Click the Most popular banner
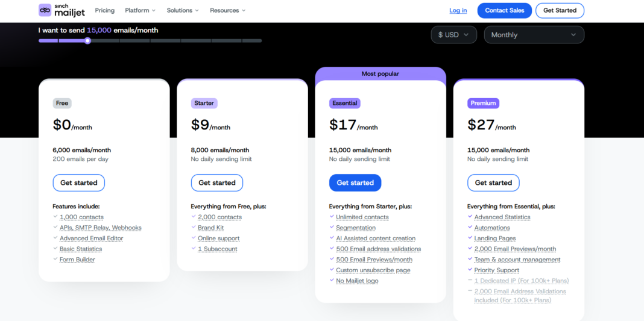The width and height of the screenshot is (644, 321). [x=380, y=74]
